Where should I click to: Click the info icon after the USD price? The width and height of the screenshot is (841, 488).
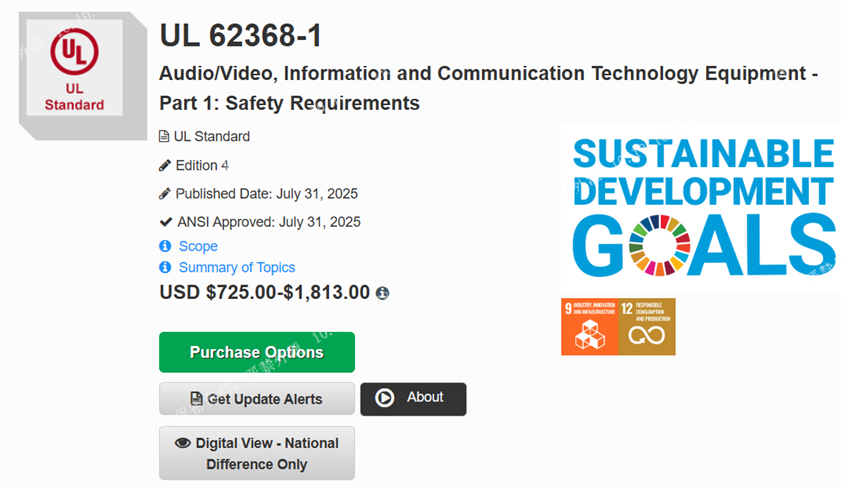pos(382,293)
